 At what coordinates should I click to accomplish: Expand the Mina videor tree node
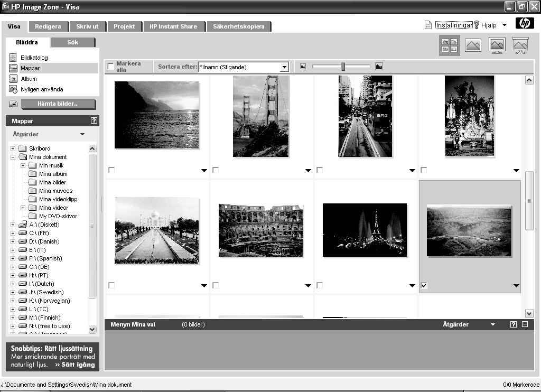(x=23, y=208)
